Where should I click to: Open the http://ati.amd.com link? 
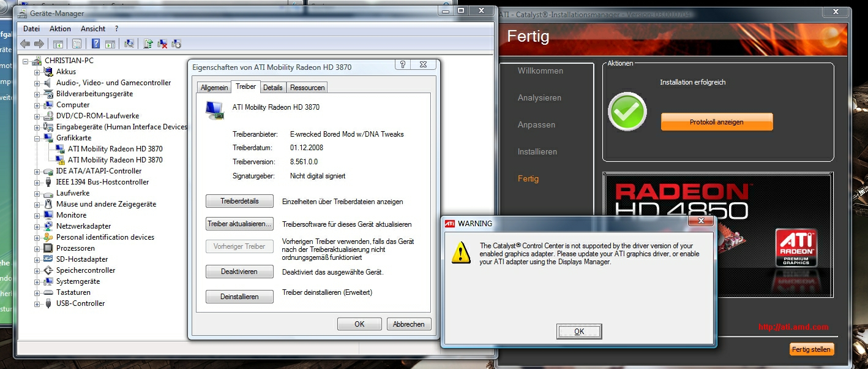tap(793, 327)
